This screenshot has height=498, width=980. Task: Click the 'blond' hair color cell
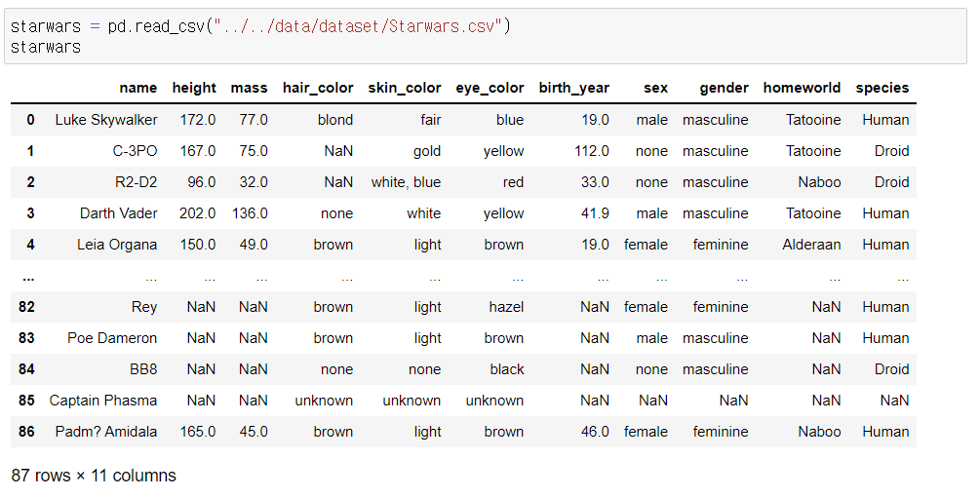tap(335, 120)
